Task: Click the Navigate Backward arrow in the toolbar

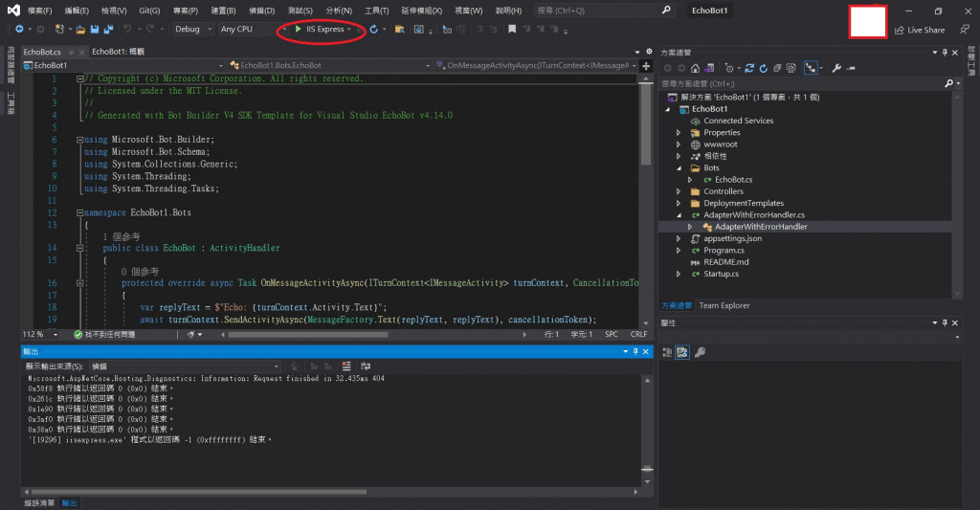Action: (19, 30)
